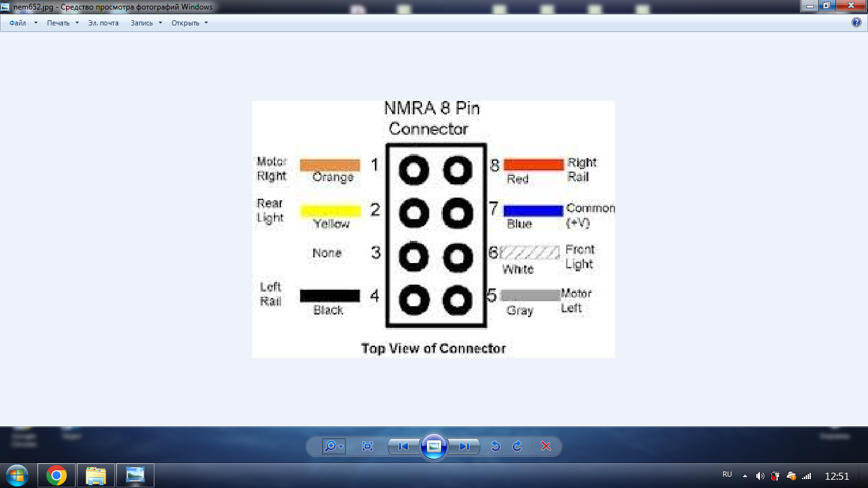The width and height of the screenshot is (868, 488).
Task: Start the slideshow with center button
Action: [434, 446]
